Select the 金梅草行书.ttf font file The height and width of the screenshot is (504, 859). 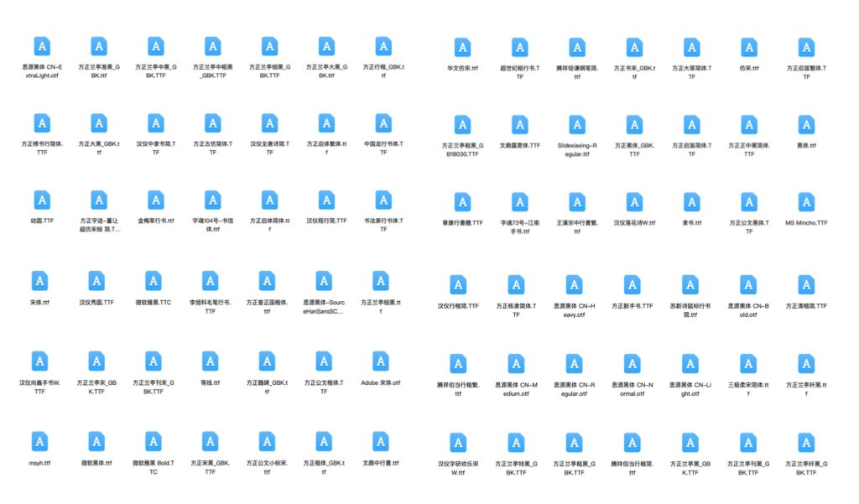[x=156, y=200]
